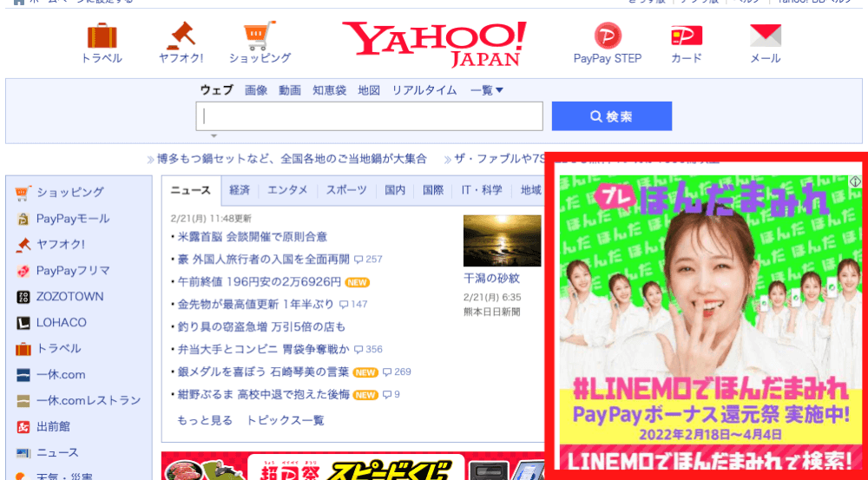Viewport: 868px width, 480px height.
Task: Open the 干潟の砂紋 sunset photo thumbnail
Action: point(490,240)
